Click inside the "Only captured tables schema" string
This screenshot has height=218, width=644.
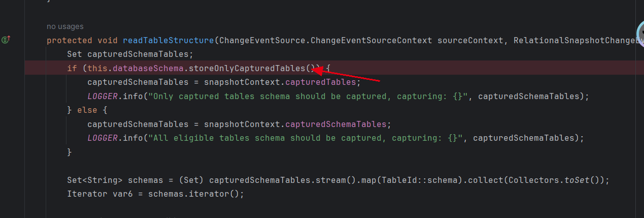coord(308,96)
